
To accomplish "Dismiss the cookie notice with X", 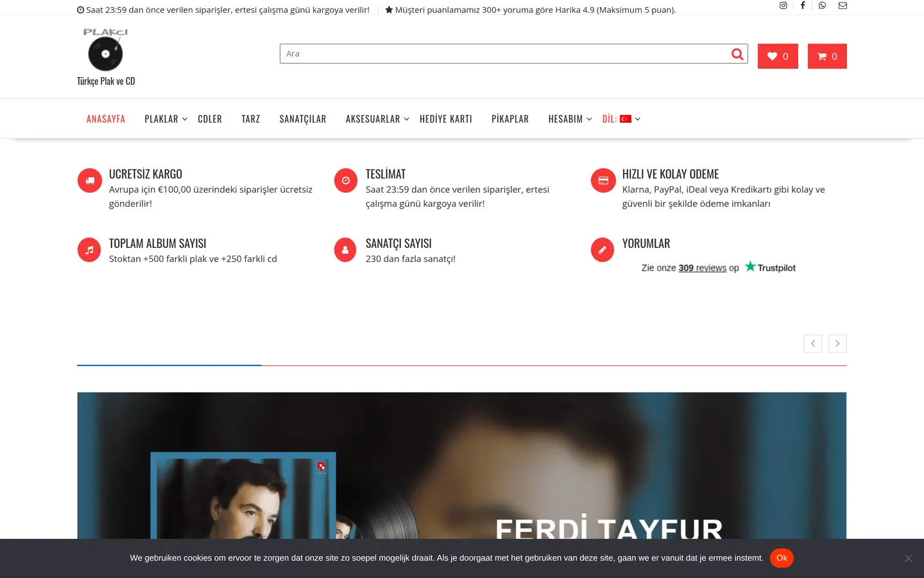I will pyautogui.click(x=908, y=559).
